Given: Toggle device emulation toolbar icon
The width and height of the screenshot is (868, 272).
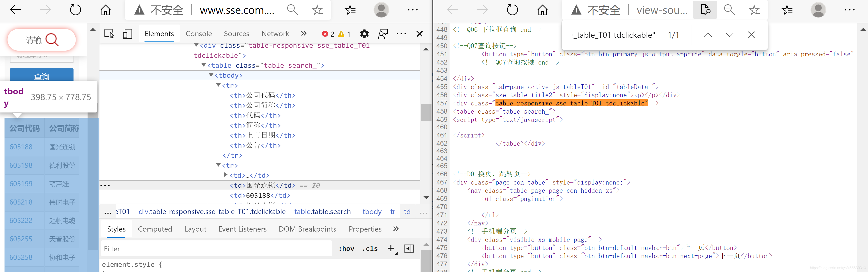Looking at the screenshot, I should [x=127, y=34].
